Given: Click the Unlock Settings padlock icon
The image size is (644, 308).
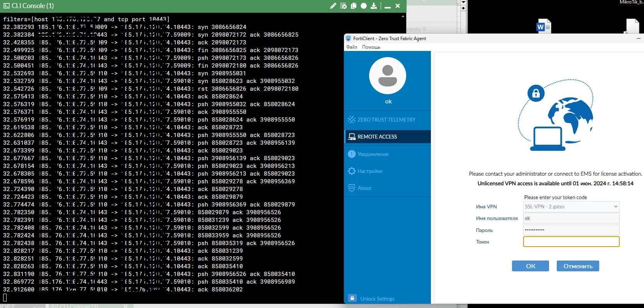Looking at the screenshot, I should click(x=352, y=298).
